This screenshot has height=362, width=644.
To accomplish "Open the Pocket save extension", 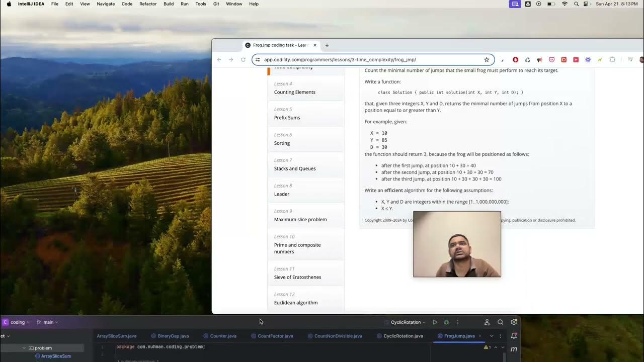I will coord(551,59).
